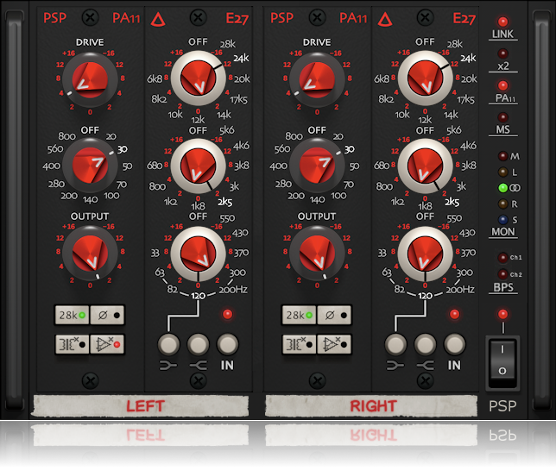Click the PSP logo at bottom right
This screenshot has width=556, height=470.
[x=502, y=406]
